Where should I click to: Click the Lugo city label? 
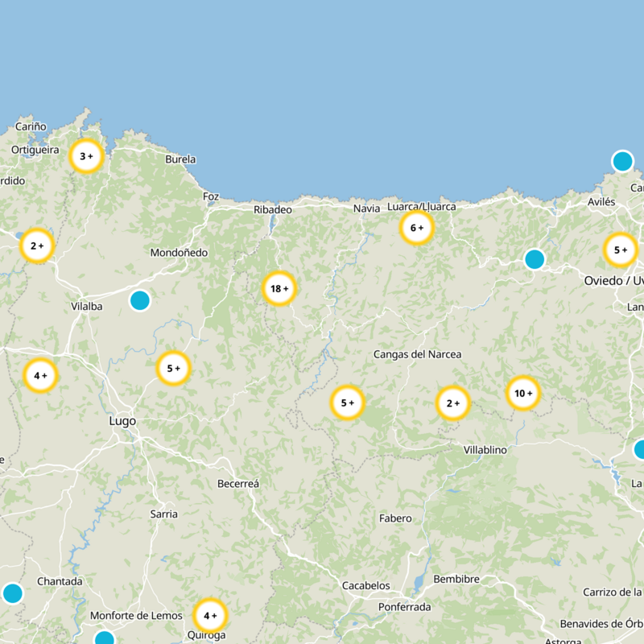coord(122,421)
